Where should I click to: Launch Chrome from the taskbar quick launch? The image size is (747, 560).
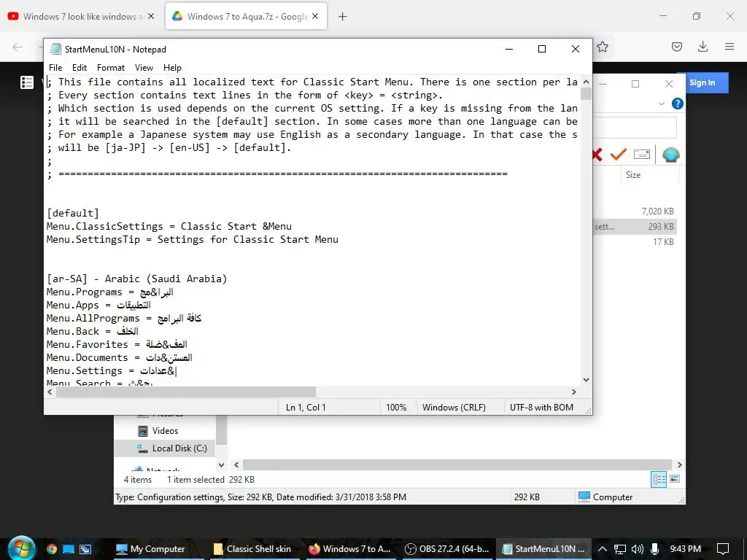click(52, 548)
